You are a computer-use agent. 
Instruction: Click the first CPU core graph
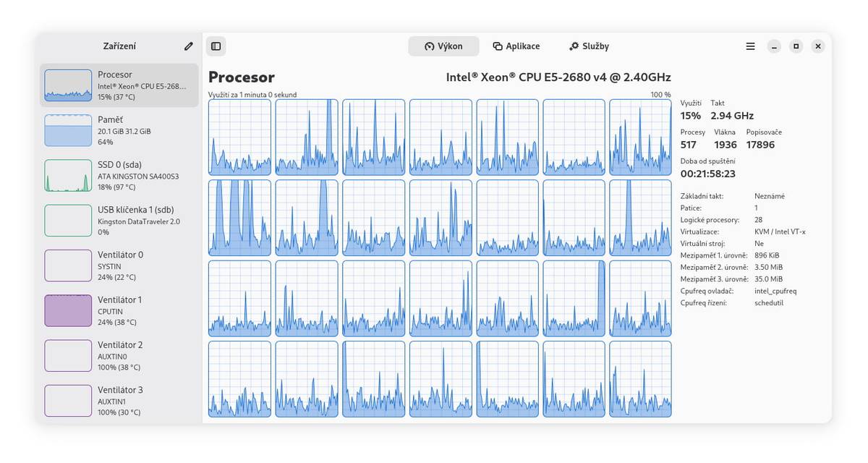tap(239, 137)
